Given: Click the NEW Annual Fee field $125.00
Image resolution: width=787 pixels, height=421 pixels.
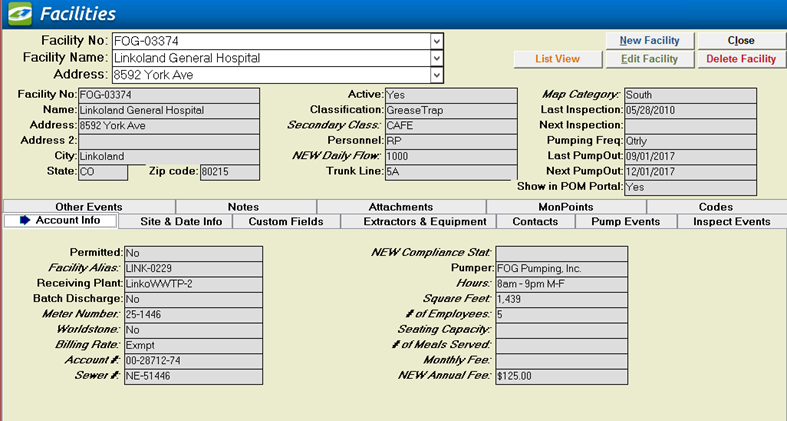Looking at the screenshot, I should (561, 377).
